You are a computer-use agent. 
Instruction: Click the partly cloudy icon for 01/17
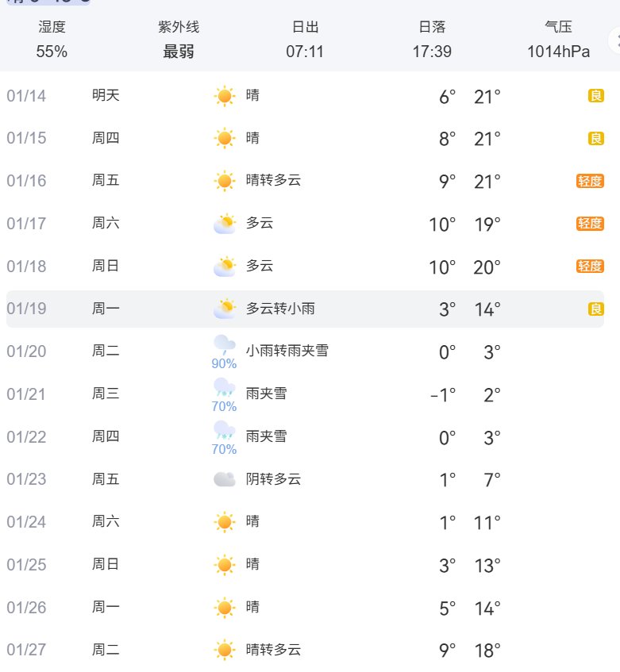pyautogui.click(x=225, y=224)
